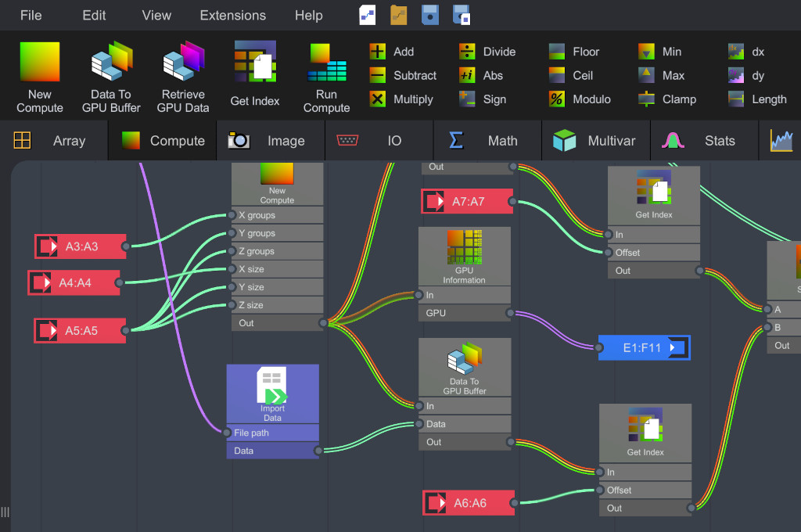Screen dimensions: 801x532
Task: Click the open folder icon
Action: [x=399, y=15]
